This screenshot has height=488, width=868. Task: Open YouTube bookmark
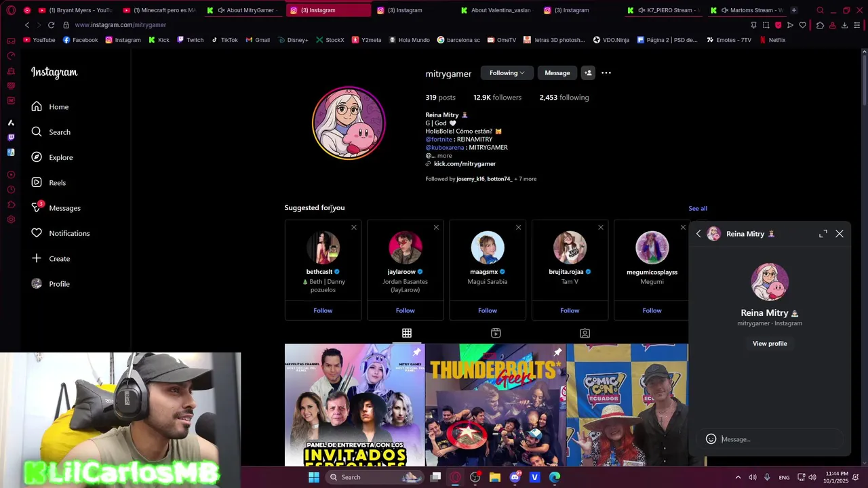[x=39, y=40]
